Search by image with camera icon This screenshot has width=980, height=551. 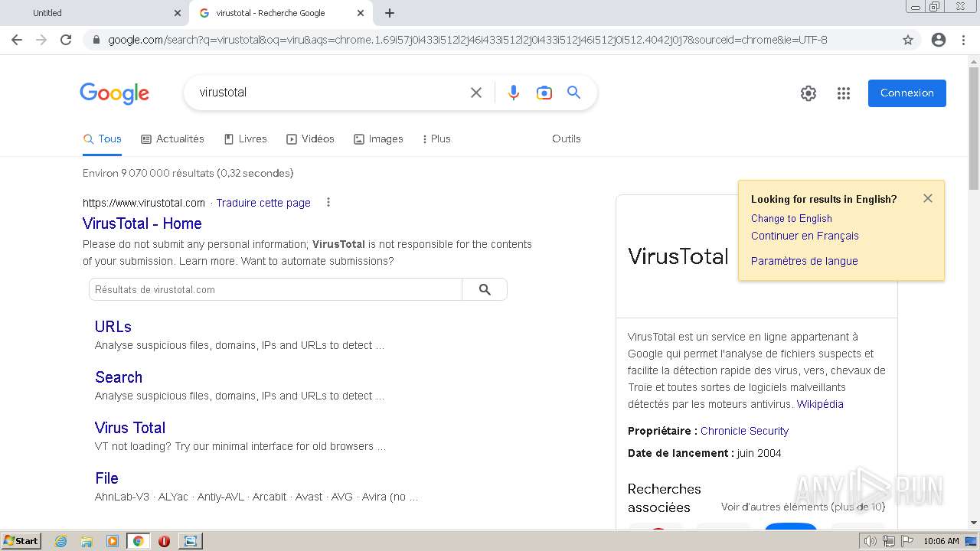tap(544, 93)
